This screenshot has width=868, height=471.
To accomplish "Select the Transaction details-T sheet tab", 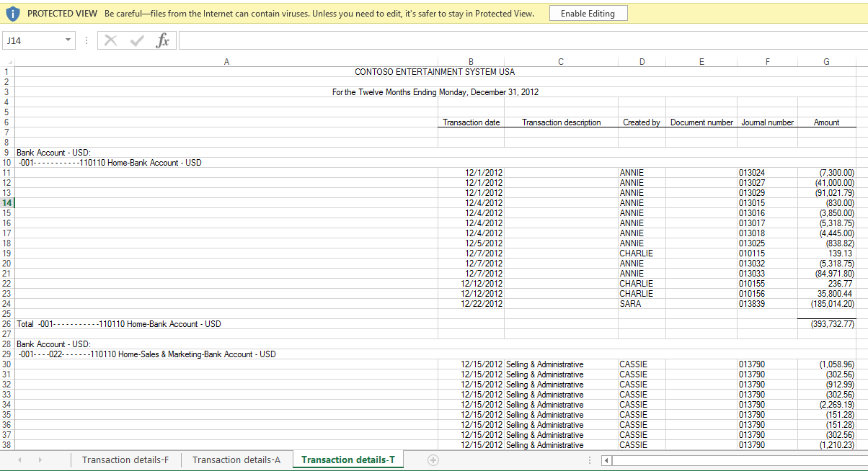I will click(x=348, y=460).
